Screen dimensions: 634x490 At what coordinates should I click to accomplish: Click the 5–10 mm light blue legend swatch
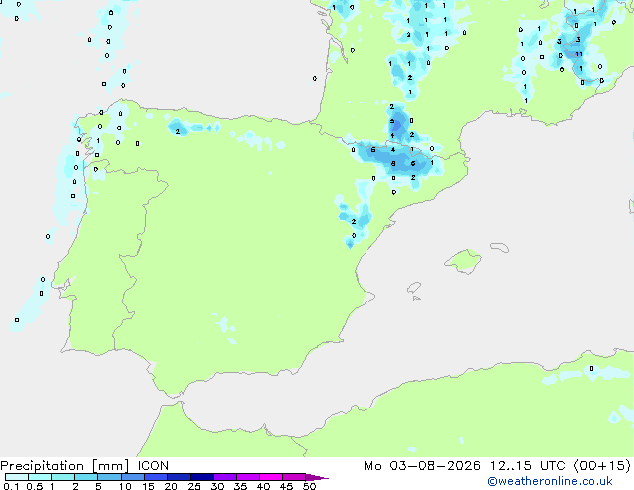tap(109, 477)
